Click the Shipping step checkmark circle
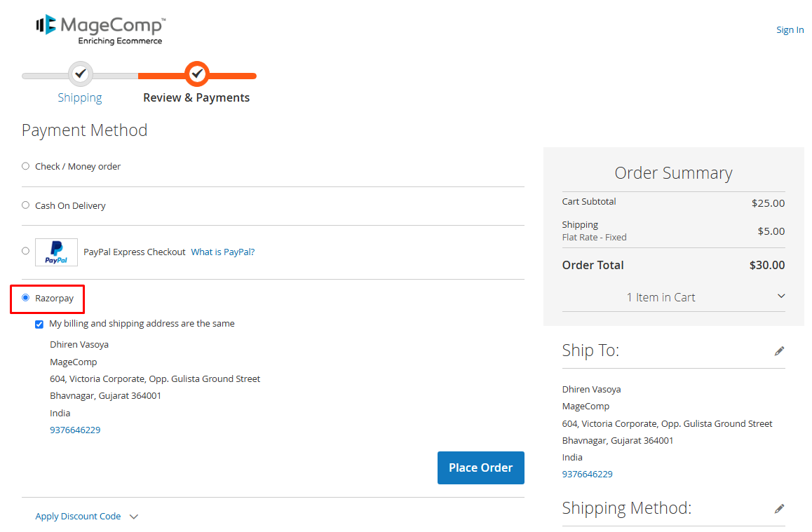This screenshot has width=812, height=532. click(x=81, y=73)
